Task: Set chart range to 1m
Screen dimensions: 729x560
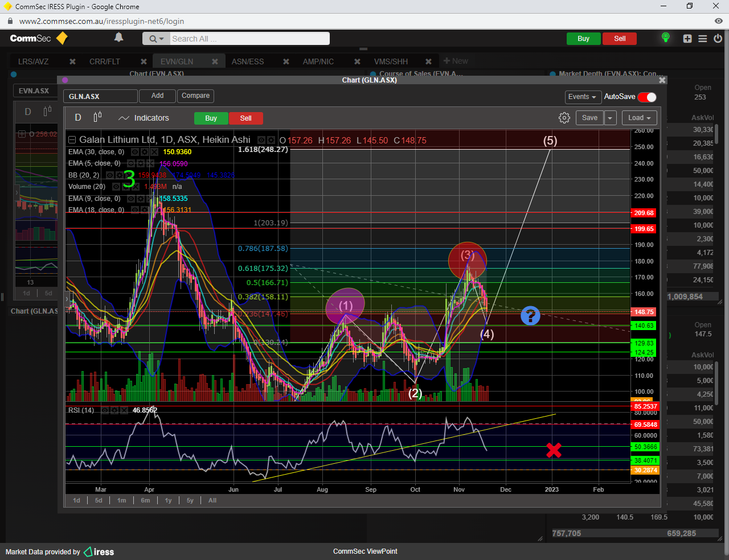Action: (x=121, y=501)
